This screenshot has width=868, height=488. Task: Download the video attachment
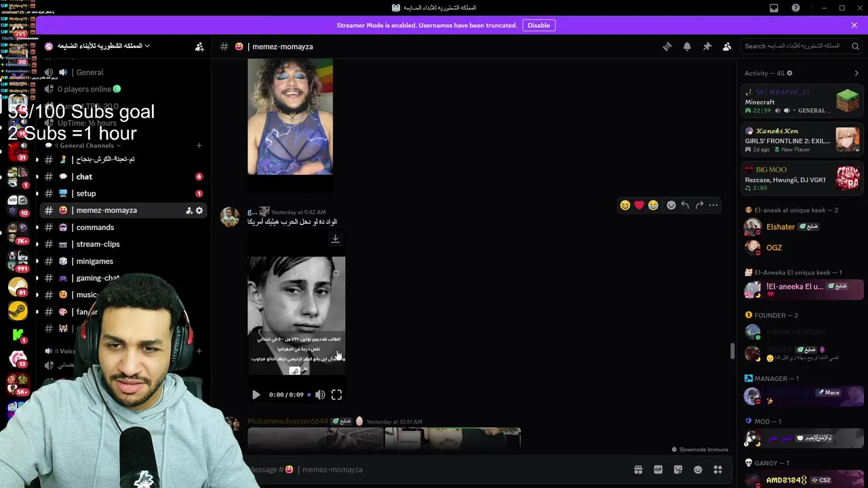pos(335,239)
